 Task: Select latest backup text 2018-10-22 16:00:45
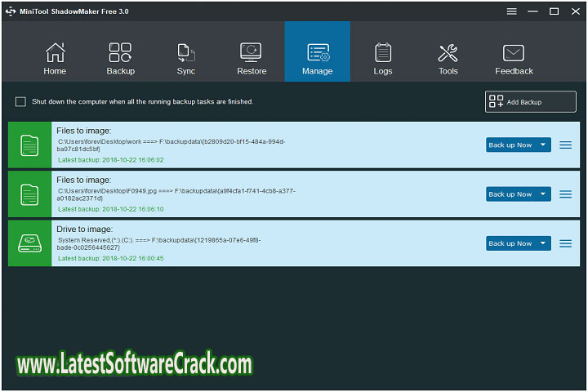pyautogui.click(x=110, y=258)
